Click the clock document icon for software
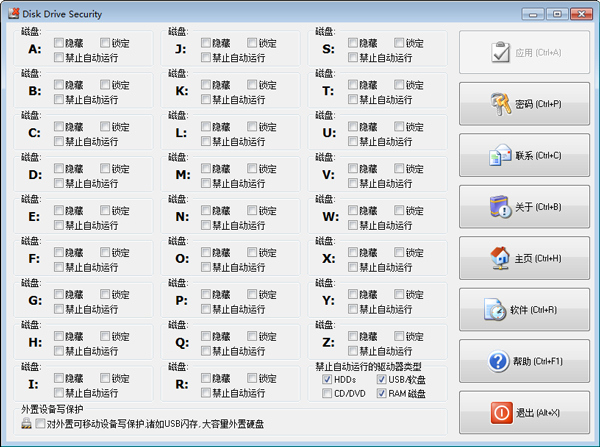Viewport: 600px width, 447px height. coord(495,310)
